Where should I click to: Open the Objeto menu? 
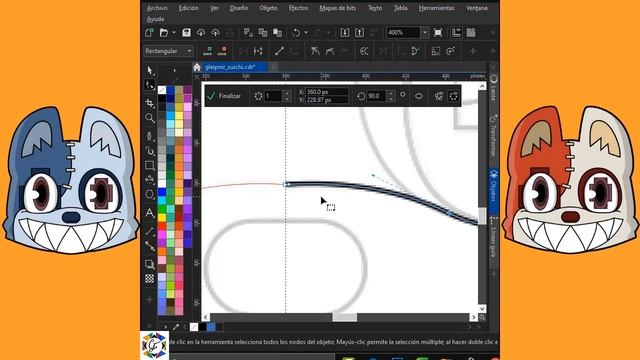tap(268, 8)
